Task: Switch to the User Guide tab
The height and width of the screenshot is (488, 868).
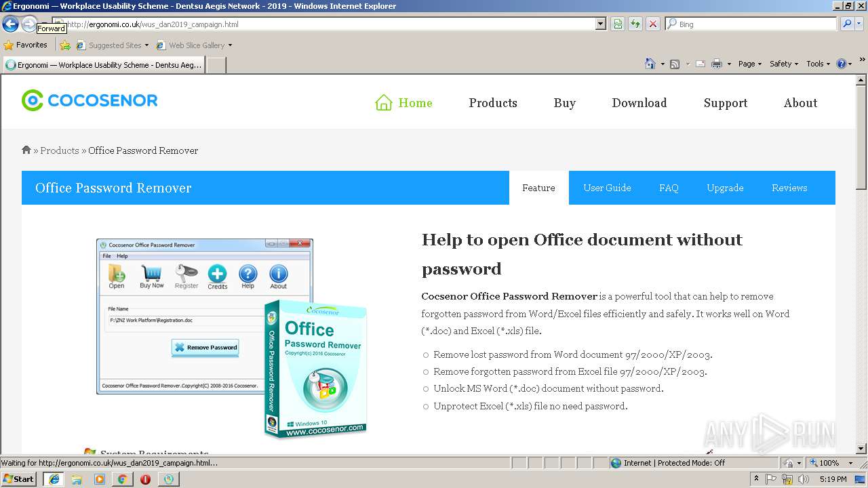Action: coord(607,188)
